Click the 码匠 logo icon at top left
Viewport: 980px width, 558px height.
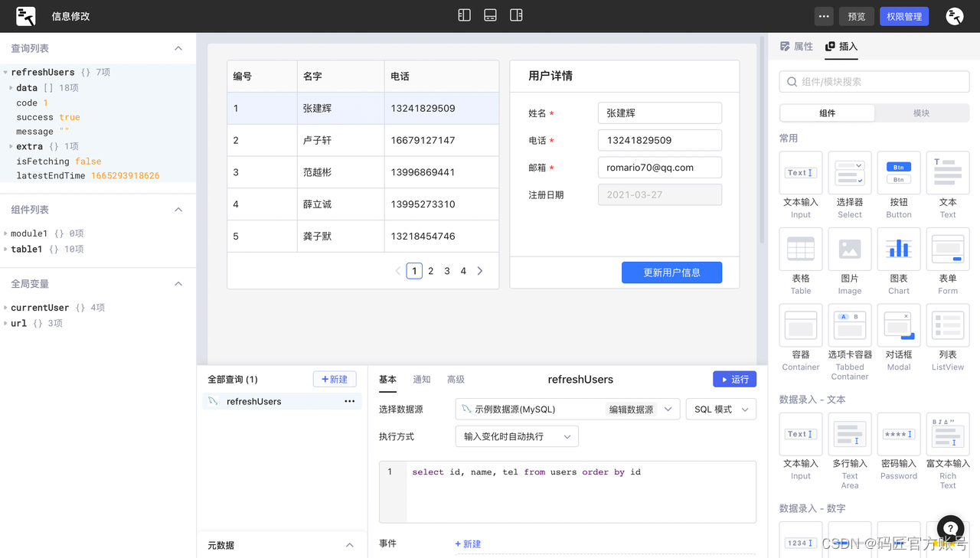coord(25,16)
